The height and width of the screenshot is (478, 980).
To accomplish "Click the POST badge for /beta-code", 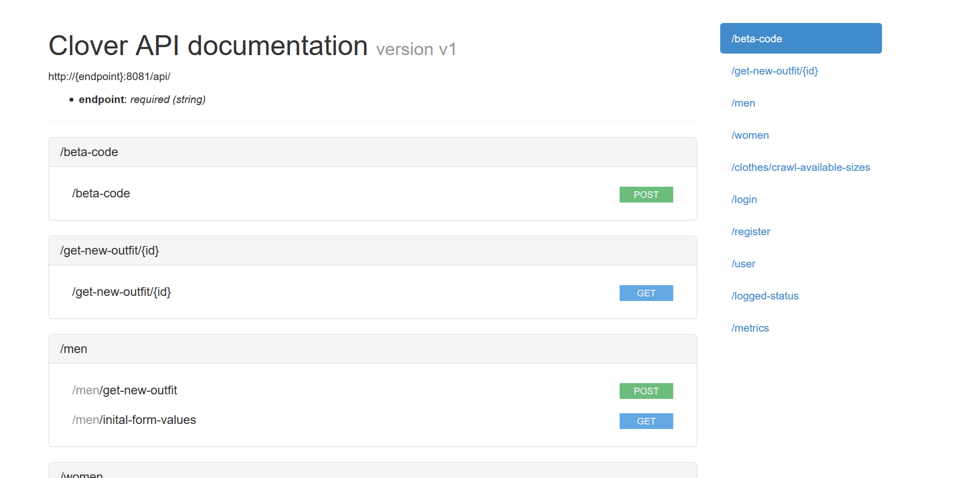I will (x=646, y=194).
